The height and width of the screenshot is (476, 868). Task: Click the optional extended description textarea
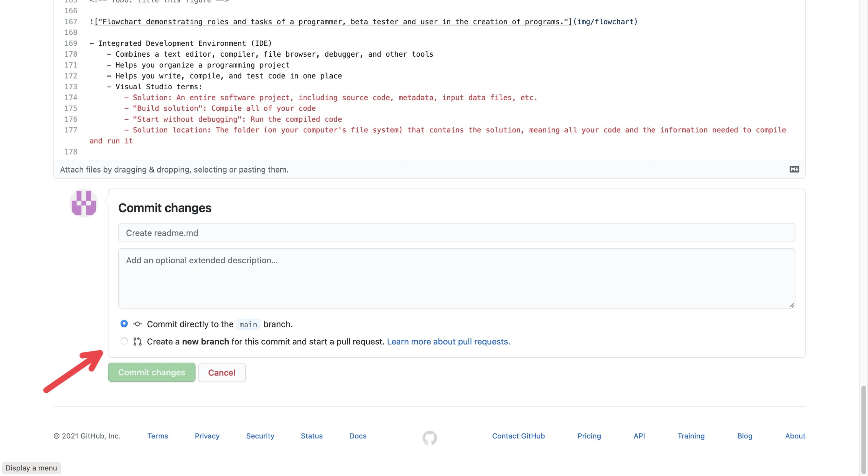pos(456,278)
